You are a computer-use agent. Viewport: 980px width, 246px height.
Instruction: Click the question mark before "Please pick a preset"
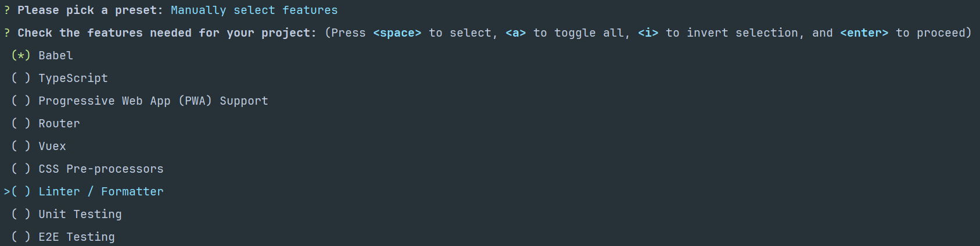click(7, 10)
